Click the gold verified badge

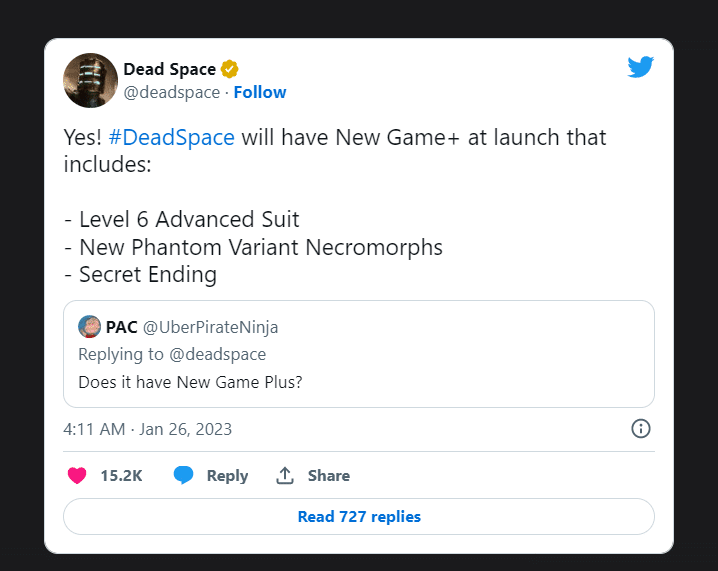pyautogui.click(x=229, y=69)
